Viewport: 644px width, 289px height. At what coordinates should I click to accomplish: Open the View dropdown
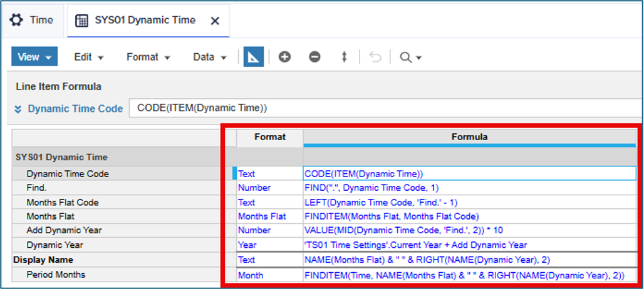tap(34, 56)
